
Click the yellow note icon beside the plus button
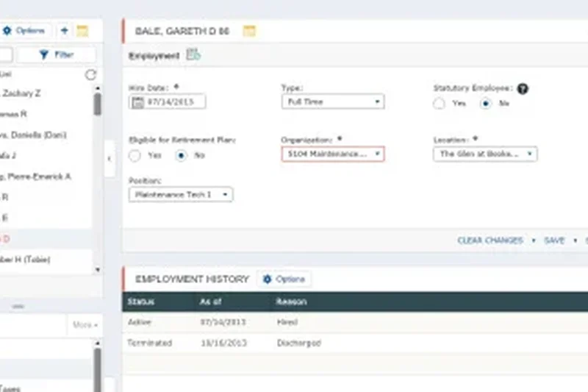point(82,31)
